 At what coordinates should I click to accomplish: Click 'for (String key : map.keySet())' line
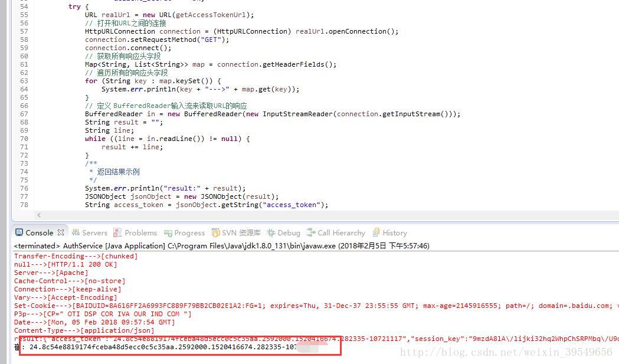(x=153, y=81)
